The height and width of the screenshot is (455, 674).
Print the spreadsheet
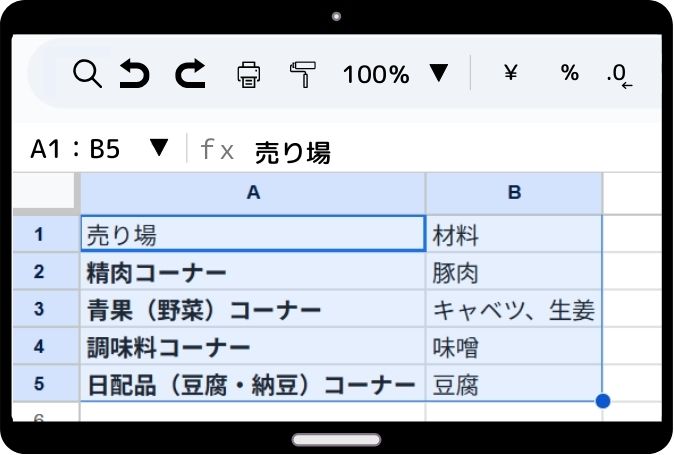coord(248,73)
